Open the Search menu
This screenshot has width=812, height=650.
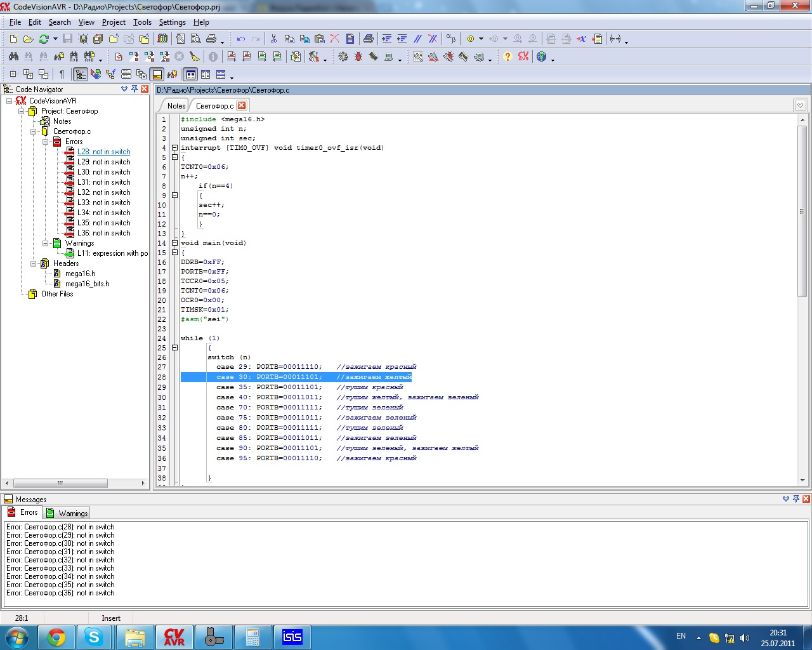[x=60, y=22]
